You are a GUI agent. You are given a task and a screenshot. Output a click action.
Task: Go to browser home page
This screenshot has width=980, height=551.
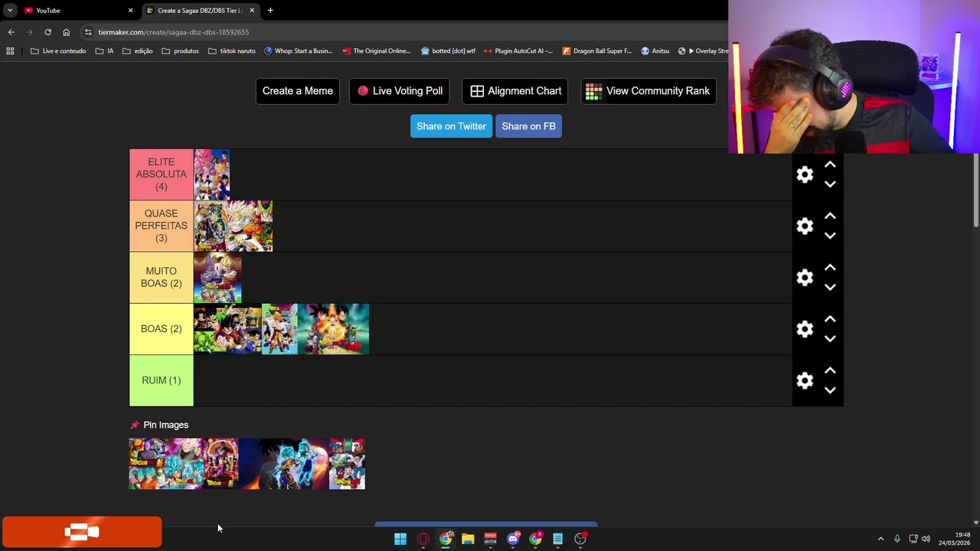tap(66, 32)
